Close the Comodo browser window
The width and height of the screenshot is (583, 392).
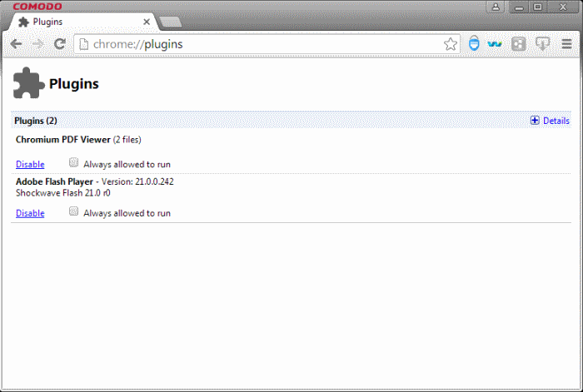click(x=563, y=7)
